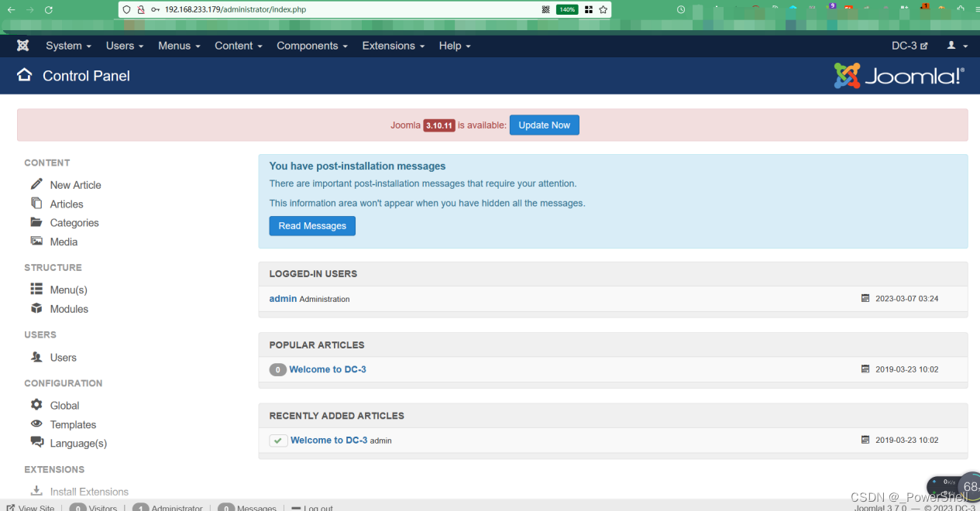
Task: Click the browser back arrow
Action: (x=11, y=9)
